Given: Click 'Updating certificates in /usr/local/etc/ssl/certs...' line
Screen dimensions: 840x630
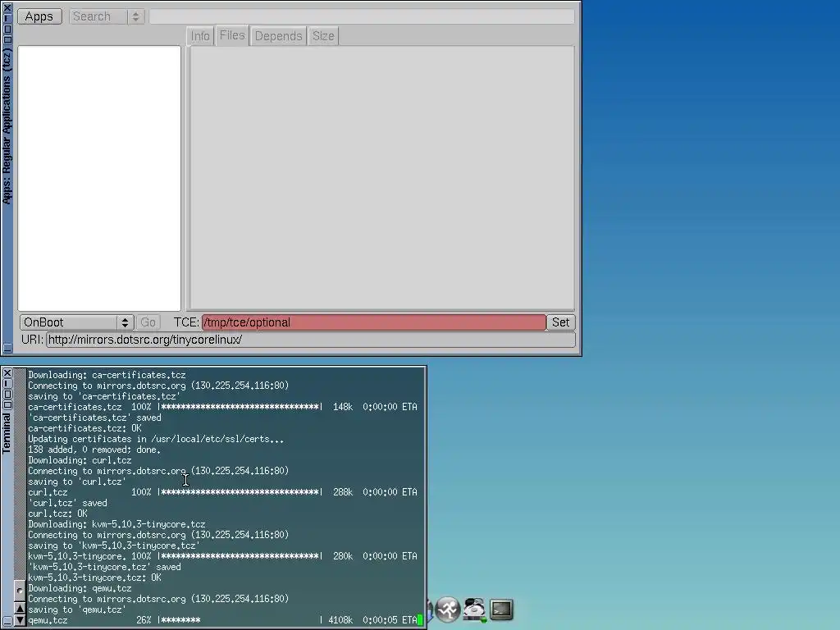Looking at the screenshot, I should pyautogui.click(x=156, y=439).
